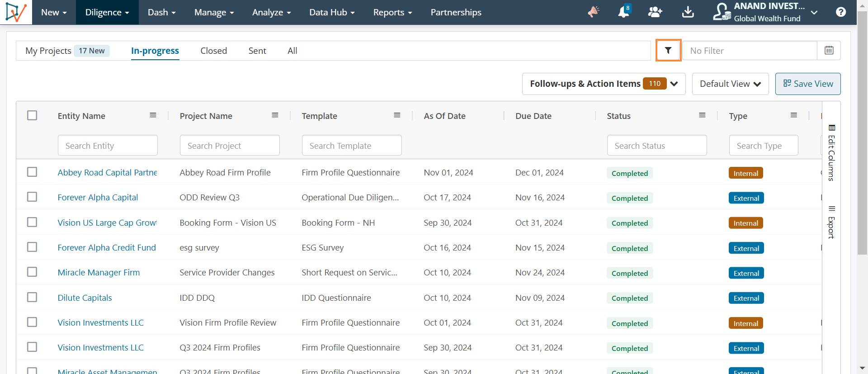Open the Default View dropdown
This screenshot has height=374, width=868.
[730, 84]
